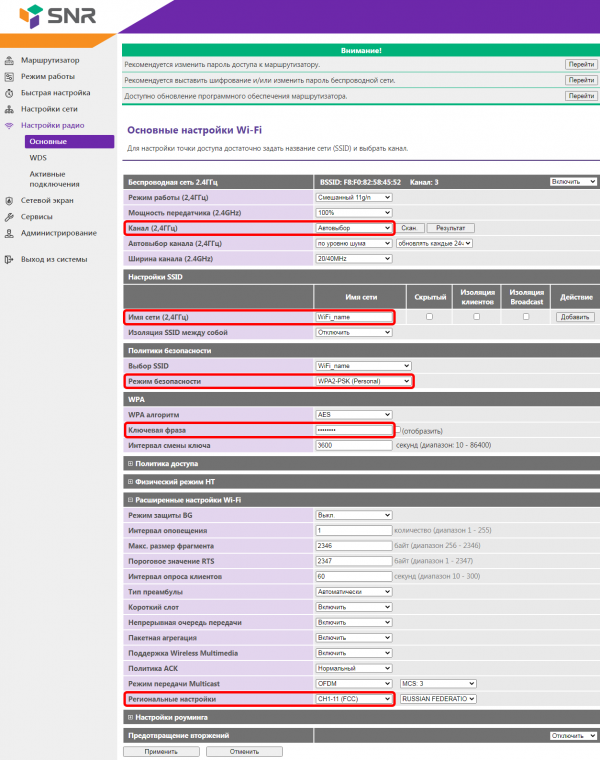Open Multicast OFDM mode dropdown

click(354, 684)
